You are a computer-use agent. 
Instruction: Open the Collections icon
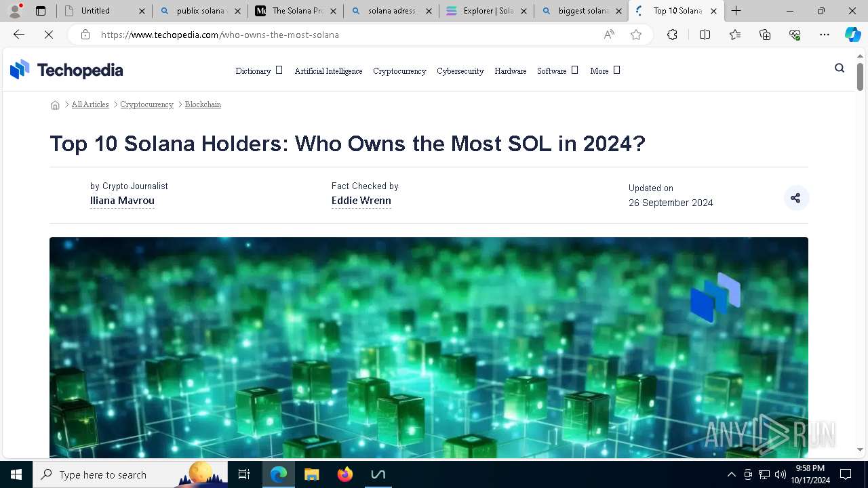[765, 35]
